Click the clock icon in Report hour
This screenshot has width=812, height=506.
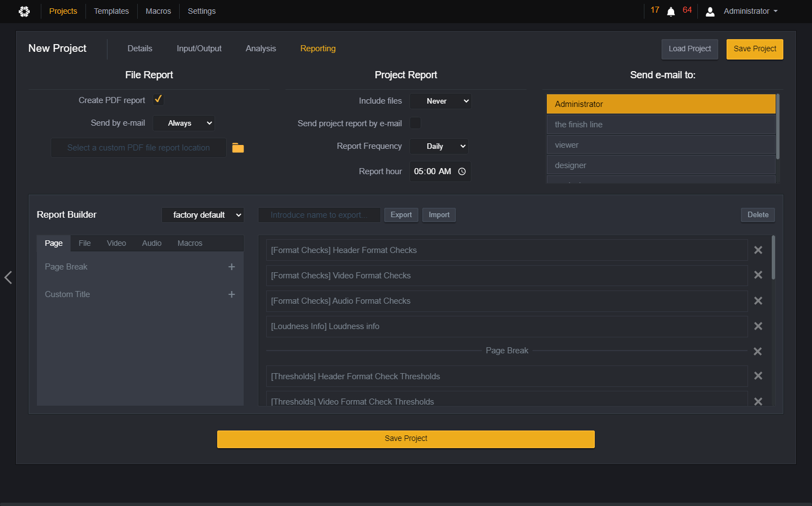click(462, 171)
